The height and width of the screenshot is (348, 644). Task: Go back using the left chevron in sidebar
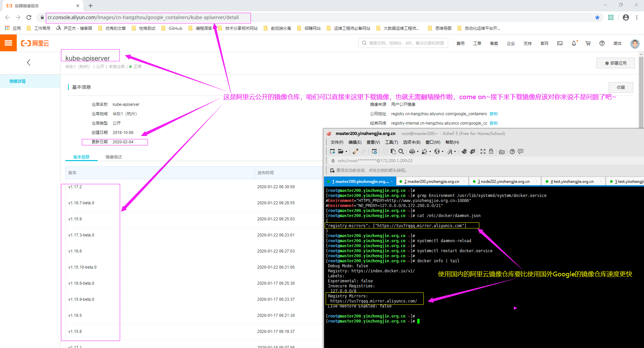click(29, 62)
